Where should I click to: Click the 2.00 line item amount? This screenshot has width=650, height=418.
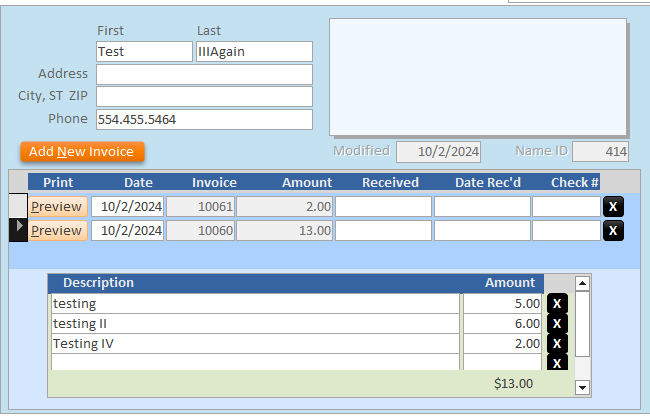(x=502, y=343)
